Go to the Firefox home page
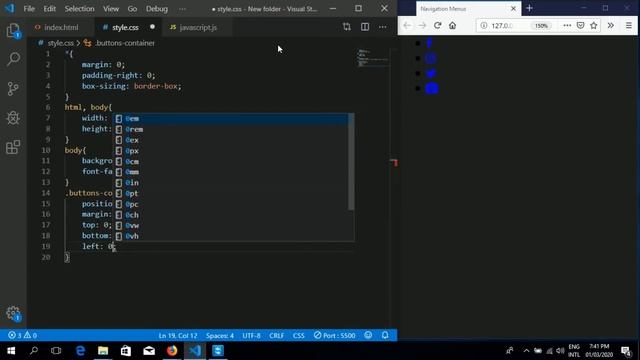 [452, 25]
